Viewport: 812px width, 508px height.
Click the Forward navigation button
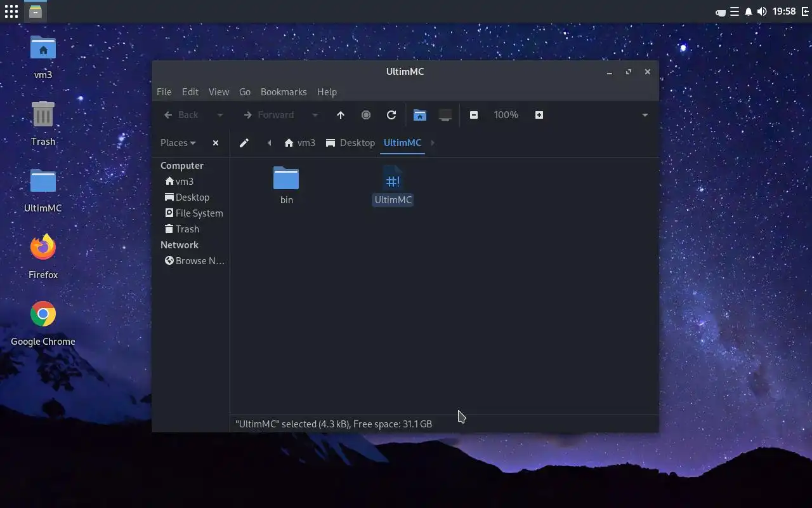[269, 115]
